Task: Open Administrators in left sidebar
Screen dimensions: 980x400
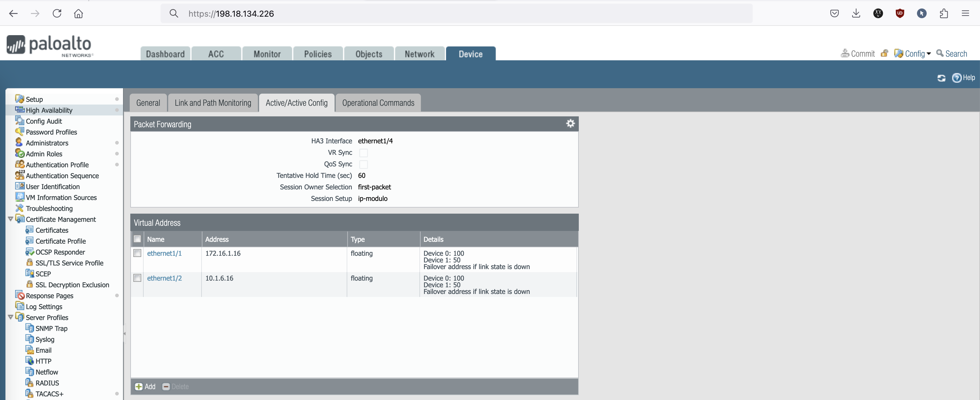Action: 47,143
